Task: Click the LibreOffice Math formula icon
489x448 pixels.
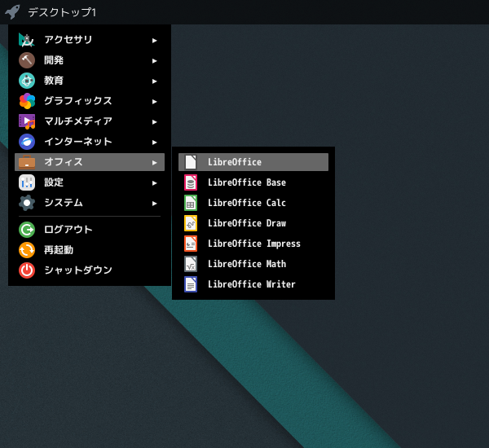Action: (x=191, y=264)
